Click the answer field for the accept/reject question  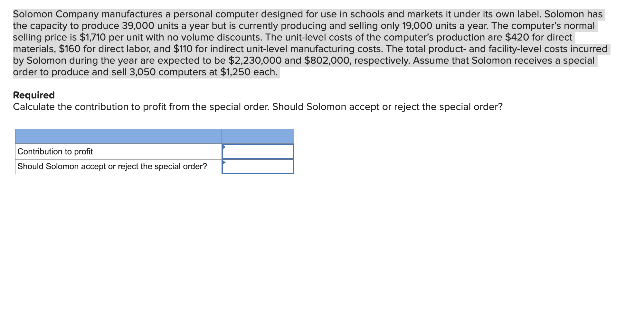258,166
